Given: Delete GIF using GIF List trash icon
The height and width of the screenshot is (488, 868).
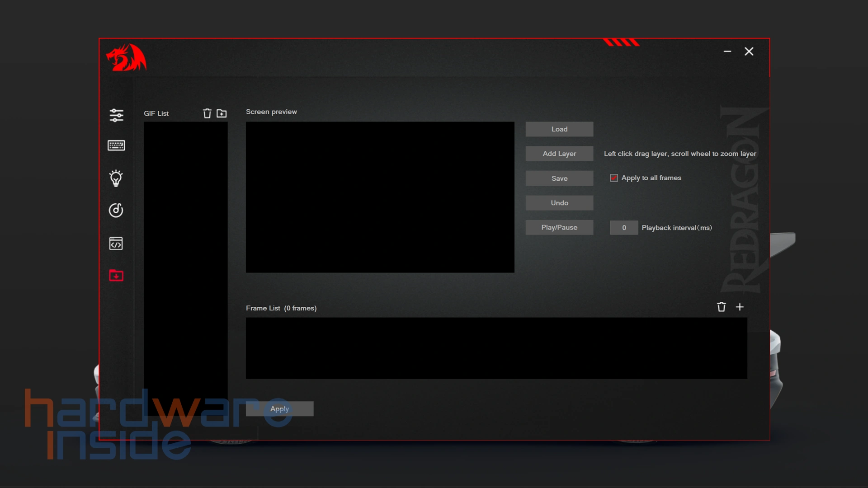Looking at the screenshot, I should click(207, 113).
